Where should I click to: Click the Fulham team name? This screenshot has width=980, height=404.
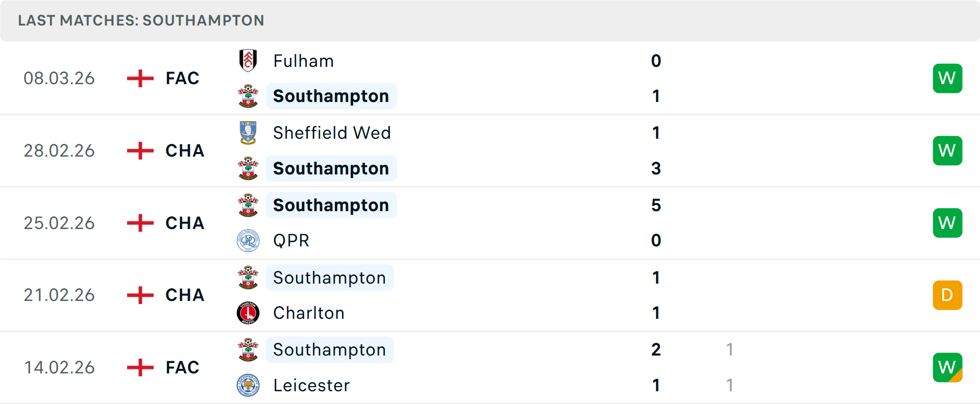tap(303, 61)
